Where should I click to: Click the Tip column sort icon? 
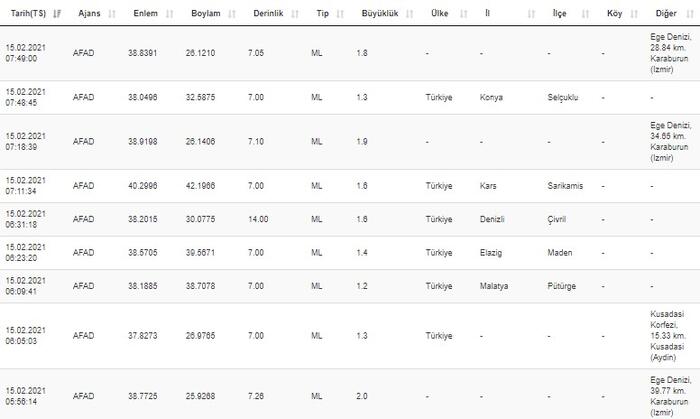click(x=340, y=14)
